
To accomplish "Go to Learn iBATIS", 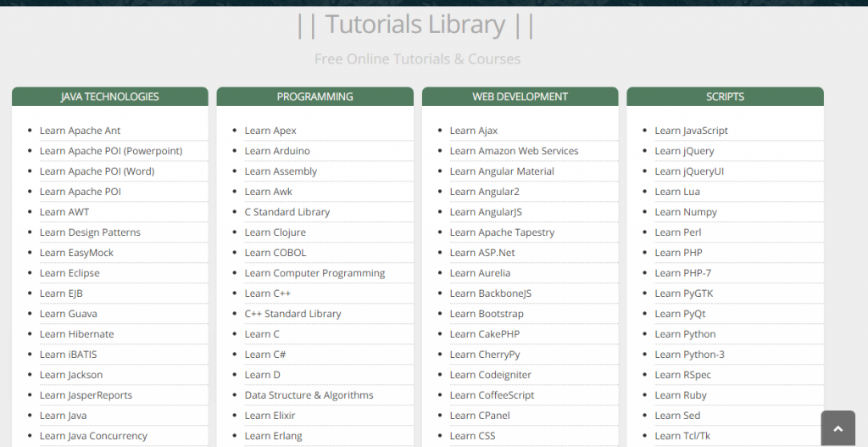I will coord(68,355).
